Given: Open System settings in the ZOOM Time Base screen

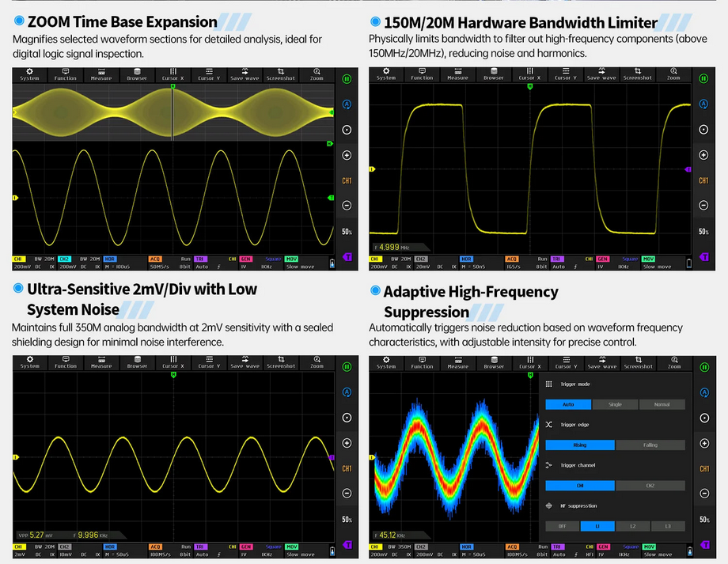Looking at the screenshot, I should (29, 74).
